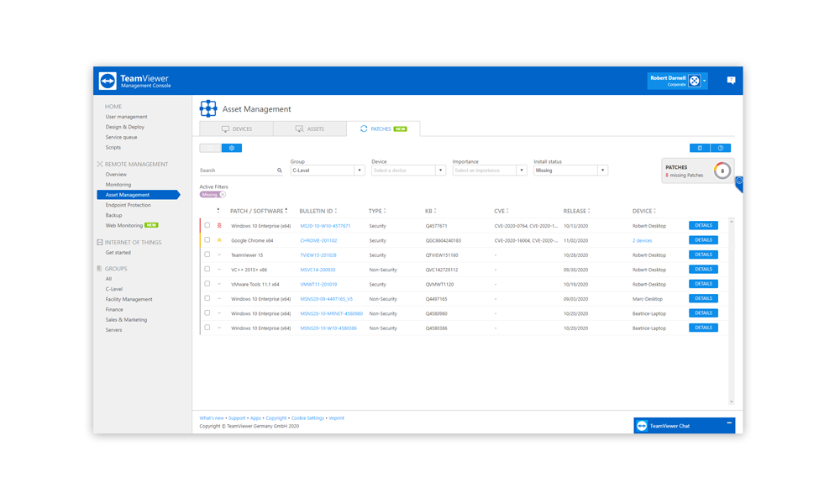Open Details for Google Chrome x64 patch

click(x=703, y=240)
